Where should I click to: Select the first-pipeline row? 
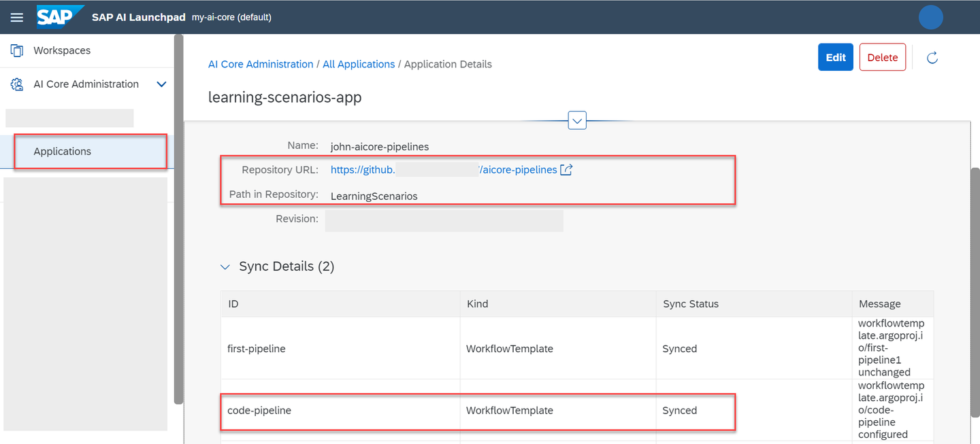pyautogui.click(x=577, y=348)
